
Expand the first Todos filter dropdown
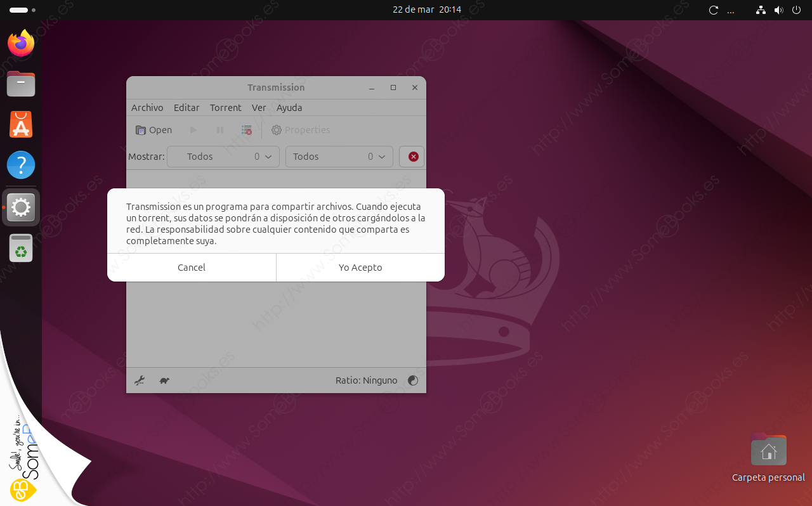223,157
